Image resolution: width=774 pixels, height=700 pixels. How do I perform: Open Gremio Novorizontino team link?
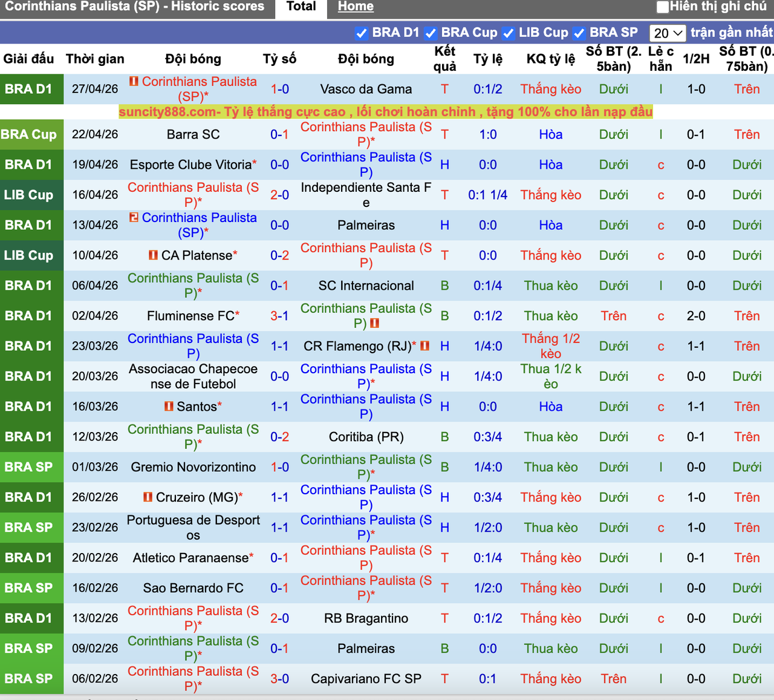click(x=193, y=467)
